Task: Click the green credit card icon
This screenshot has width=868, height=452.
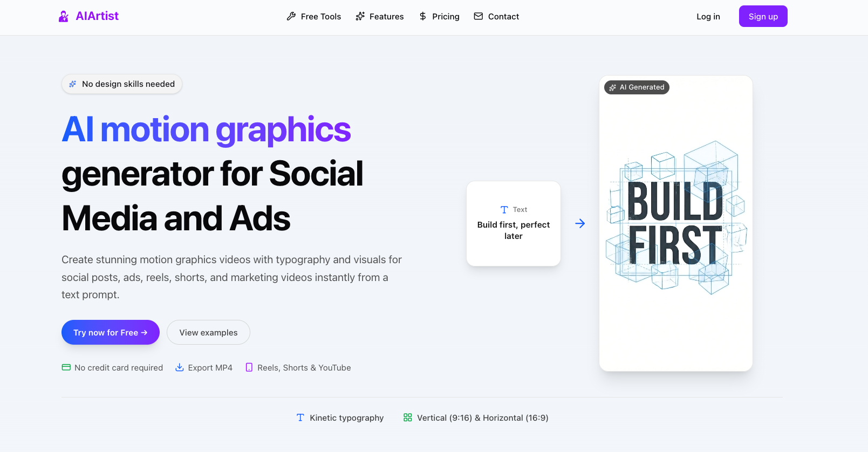Action: pyautogui.click(x=66, y=367)
